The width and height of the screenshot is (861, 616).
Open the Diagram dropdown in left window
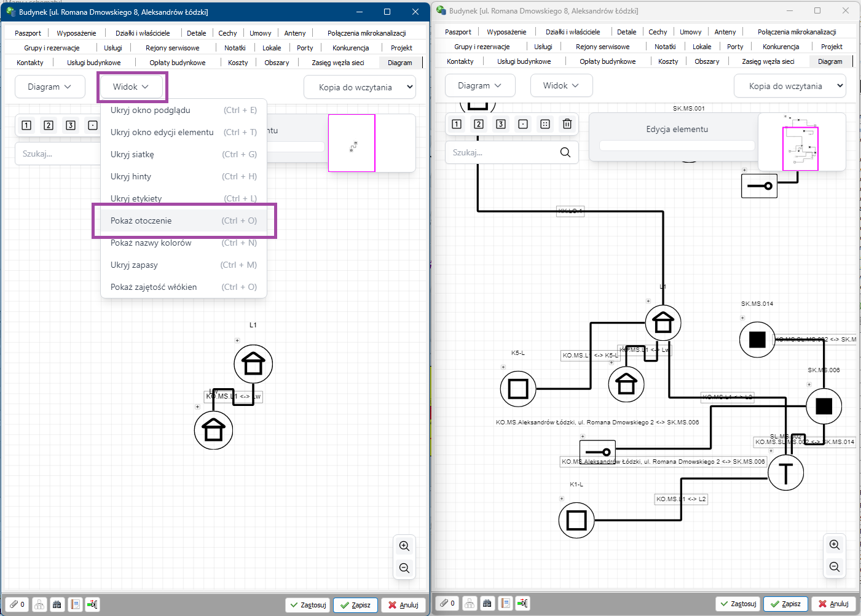point(49,87)
